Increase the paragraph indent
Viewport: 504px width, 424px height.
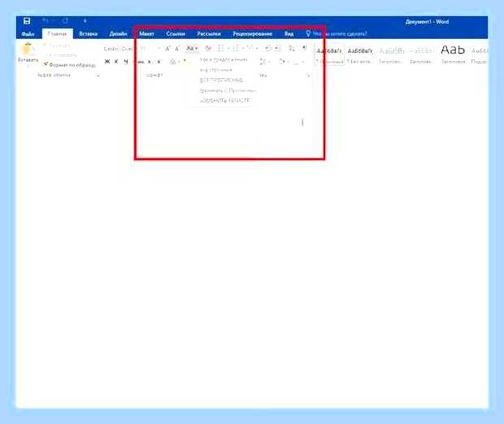[x=276, y=49]
